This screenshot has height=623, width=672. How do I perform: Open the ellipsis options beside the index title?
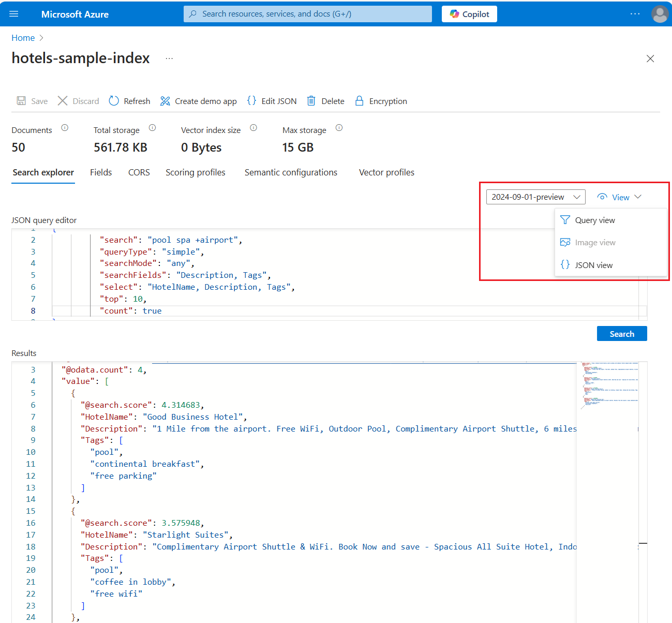point(169,58)
